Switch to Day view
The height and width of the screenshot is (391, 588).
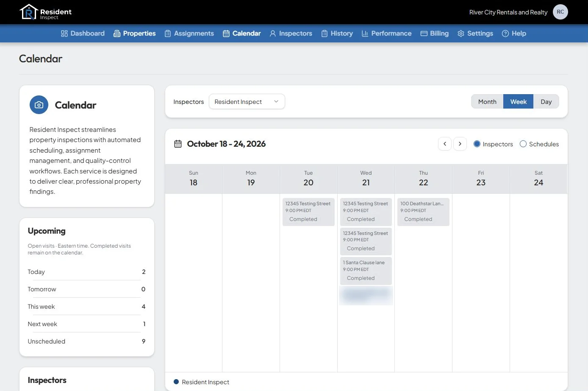(546, 101)
